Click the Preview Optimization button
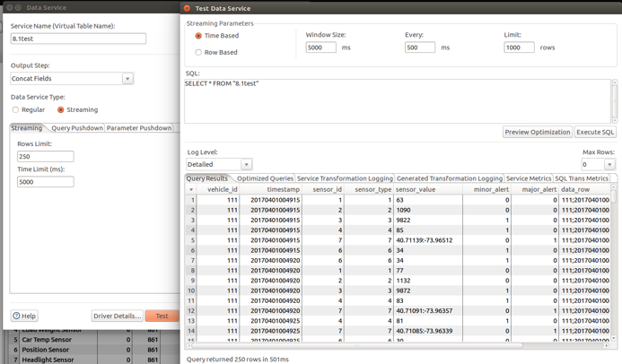This screenshot has height=364, width=622. pos(537,132)
